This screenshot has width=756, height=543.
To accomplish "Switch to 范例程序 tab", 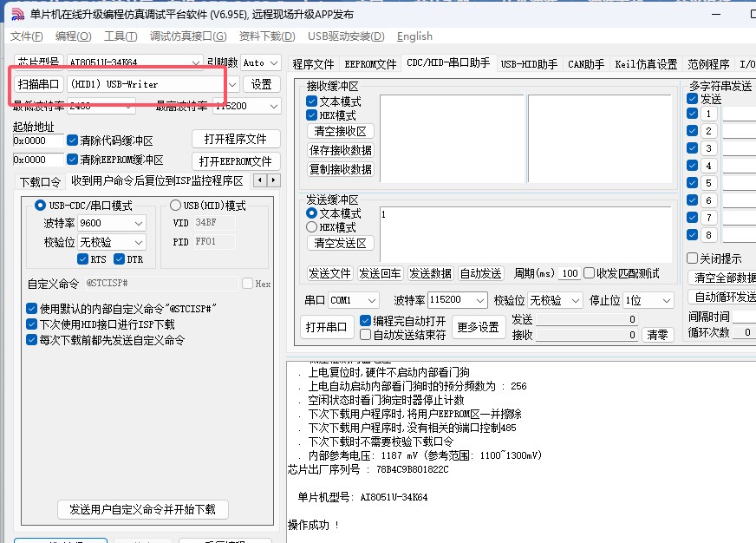I will click(x=708, y=64).
